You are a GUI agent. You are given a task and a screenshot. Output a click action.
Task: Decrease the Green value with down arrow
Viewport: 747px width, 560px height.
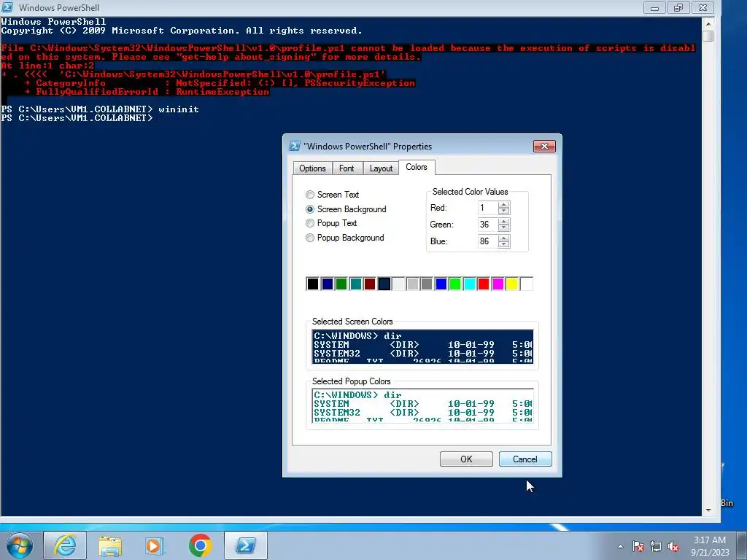click(x=503, y=227)
